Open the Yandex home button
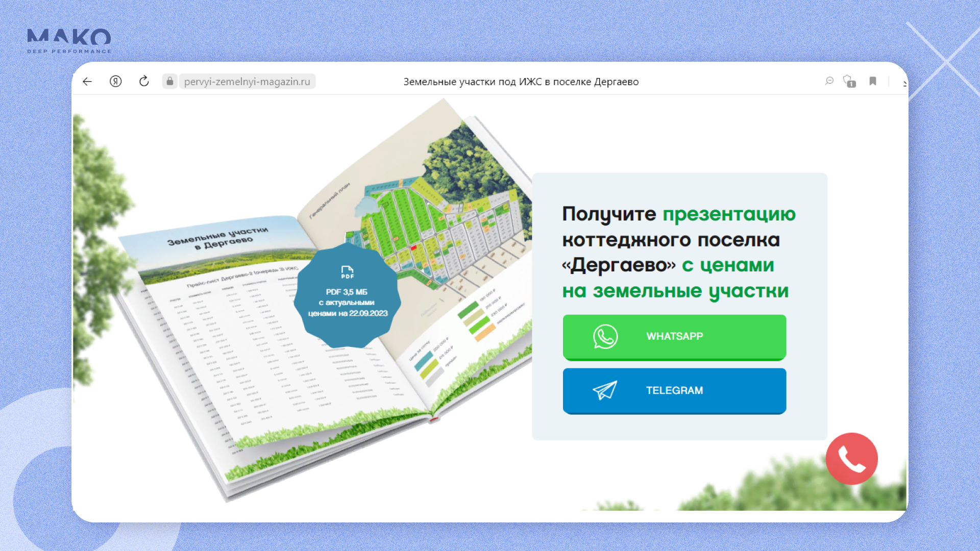The image size is (980, 551). click(x=116, y=82)
